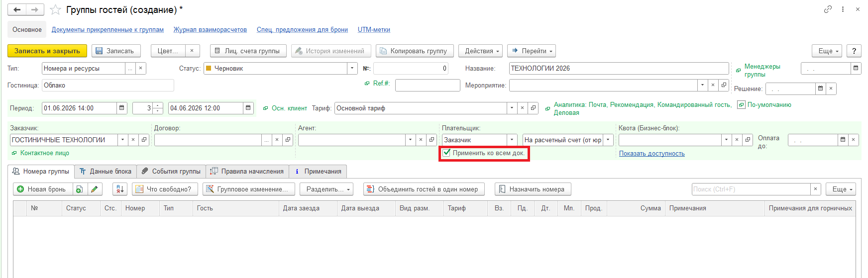Switch to the События группы tab

pyautogui.click(x=171, y=171)
